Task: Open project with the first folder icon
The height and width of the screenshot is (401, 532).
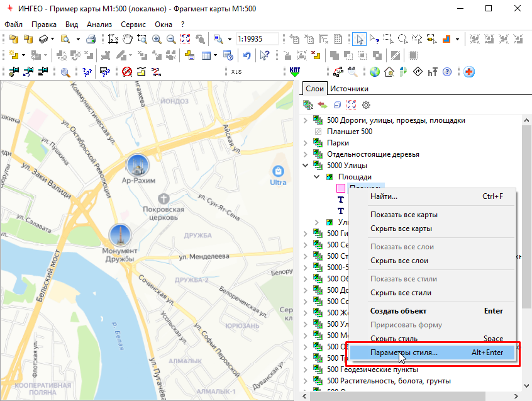Action: [14, 39]
